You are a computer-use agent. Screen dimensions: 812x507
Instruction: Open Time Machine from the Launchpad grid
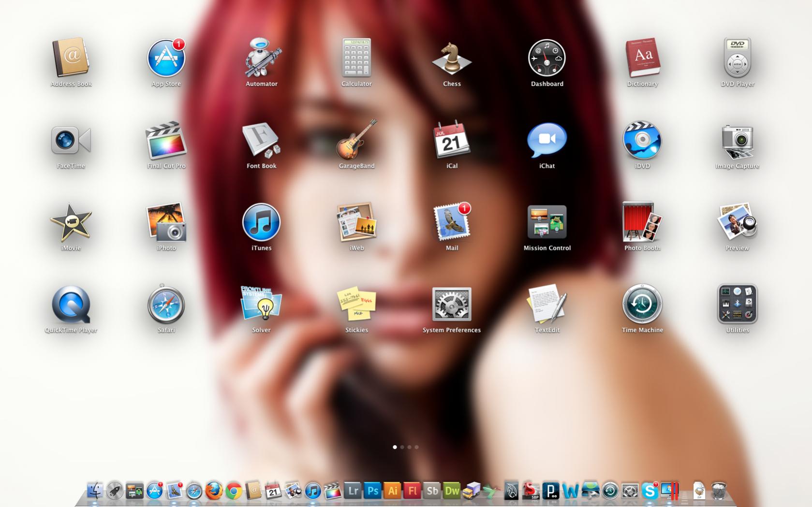coord(642,304)
